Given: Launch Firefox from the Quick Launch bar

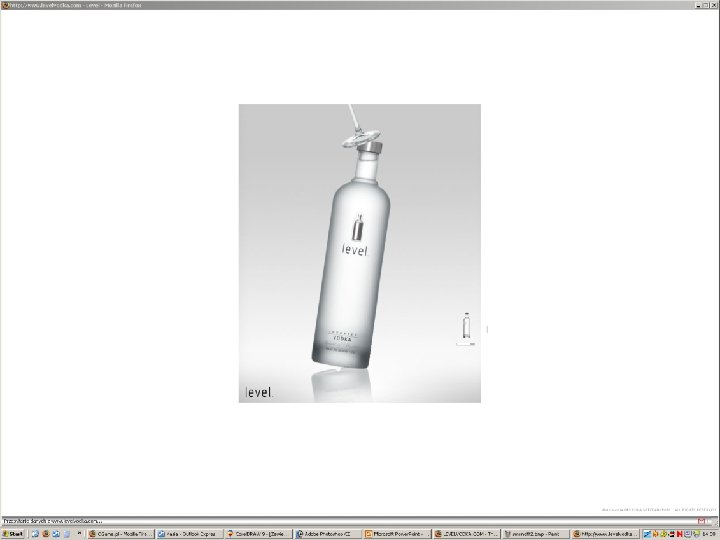Looking at the screenshot, I should pos(45,534).
